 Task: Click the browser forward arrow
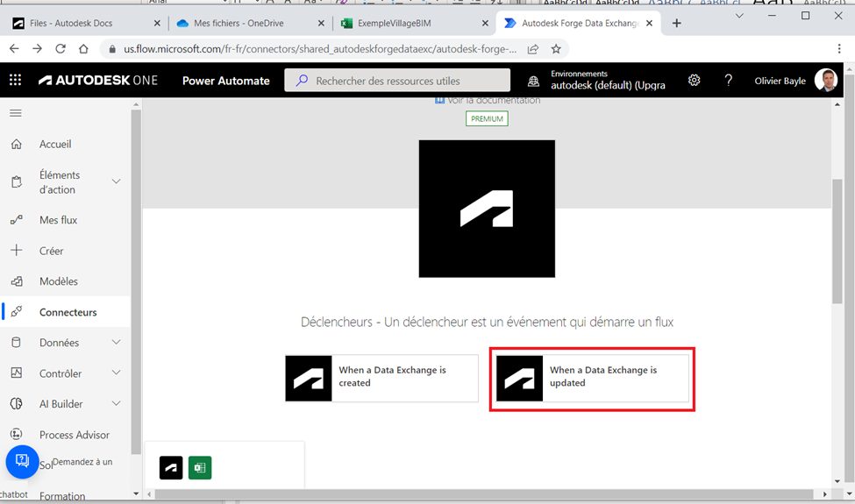tap(37, 48)
